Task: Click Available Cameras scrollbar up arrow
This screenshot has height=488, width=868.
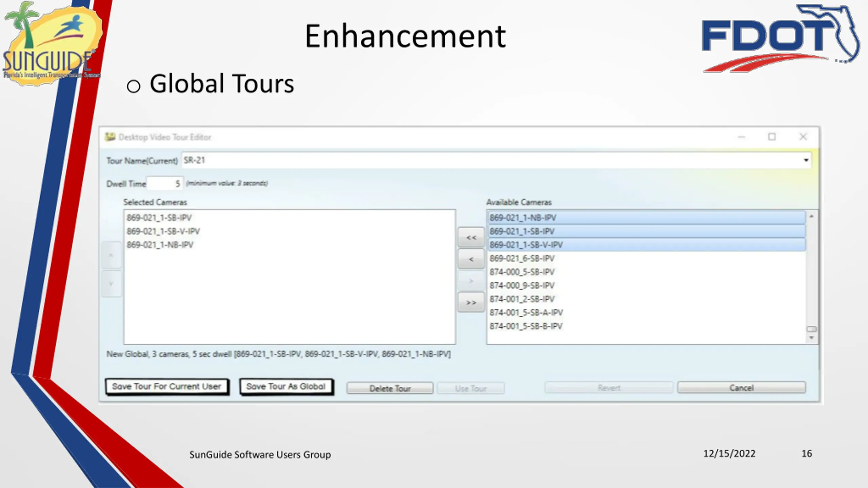Action: 811,216
